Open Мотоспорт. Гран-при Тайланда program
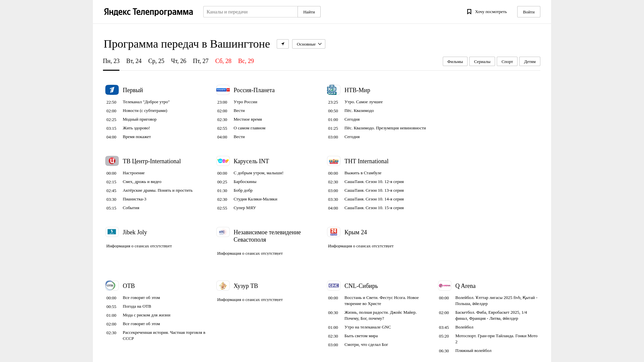Viewport: 644px width, 362px height. tap(496, 339)
